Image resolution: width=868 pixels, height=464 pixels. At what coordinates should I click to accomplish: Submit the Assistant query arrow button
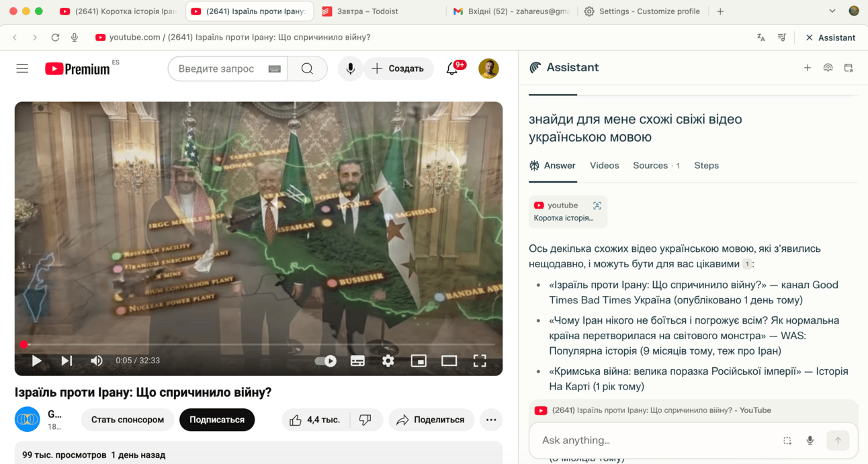838,440
